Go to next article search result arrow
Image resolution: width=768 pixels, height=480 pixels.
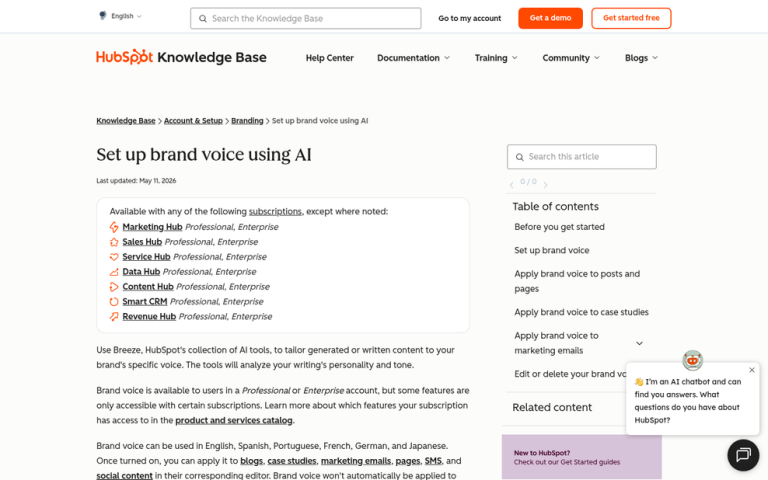[545, 185]
